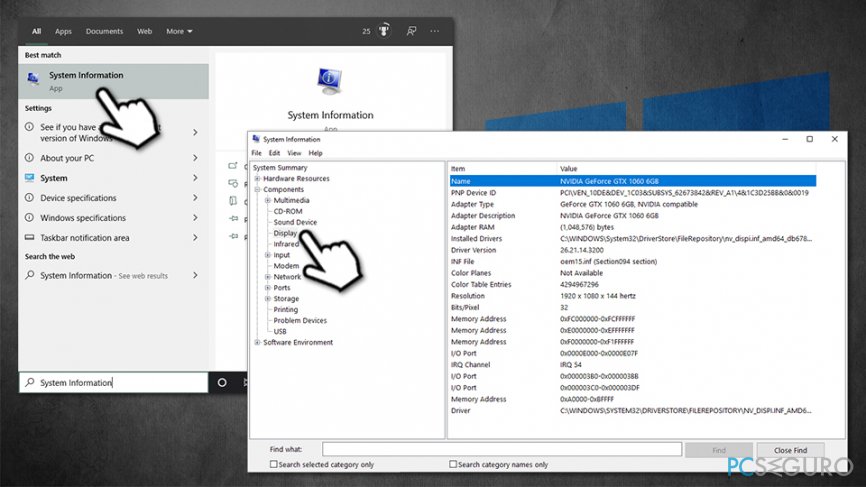This screenshot has width=866, height=487.
Task: Open System Information web results
Action: pyautogui.click(x=112, y=275)
